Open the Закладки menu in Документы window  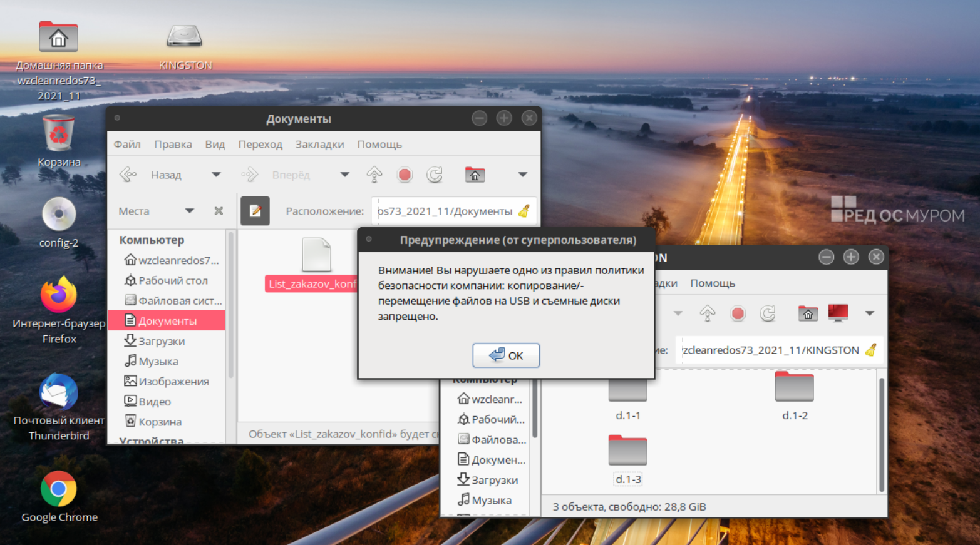[x=319, y=144]
